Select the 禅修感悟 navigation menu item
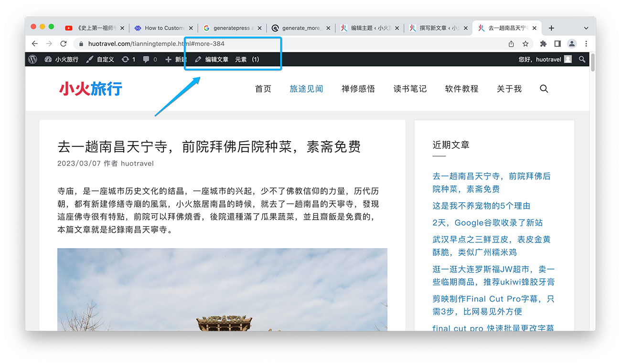The width and height of the screenshot is (621, 364). (x=358, y=89)
